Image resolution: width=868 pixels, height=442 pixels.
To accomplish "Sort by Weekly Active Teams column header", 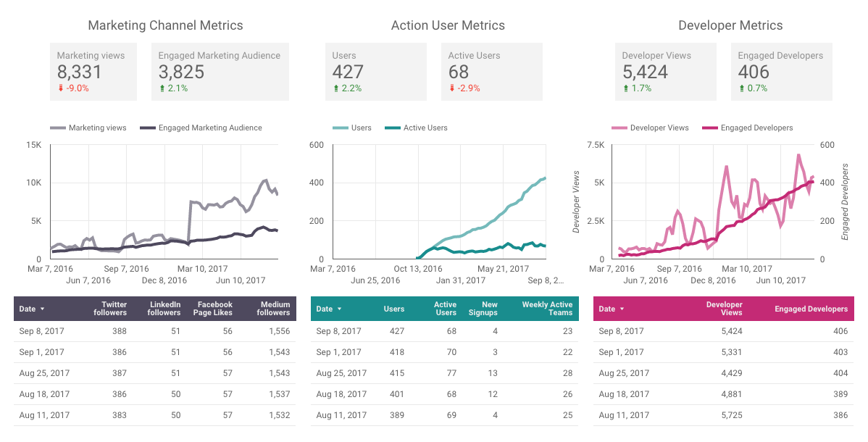I will [x=547, y=309].
